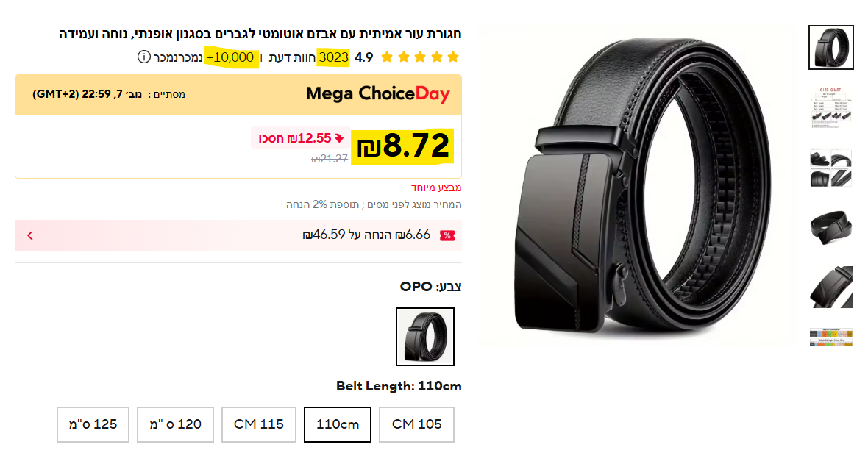Show the fifth thumbnail buckle close-up
The image size is (868, 450).
tap(831, 286)
